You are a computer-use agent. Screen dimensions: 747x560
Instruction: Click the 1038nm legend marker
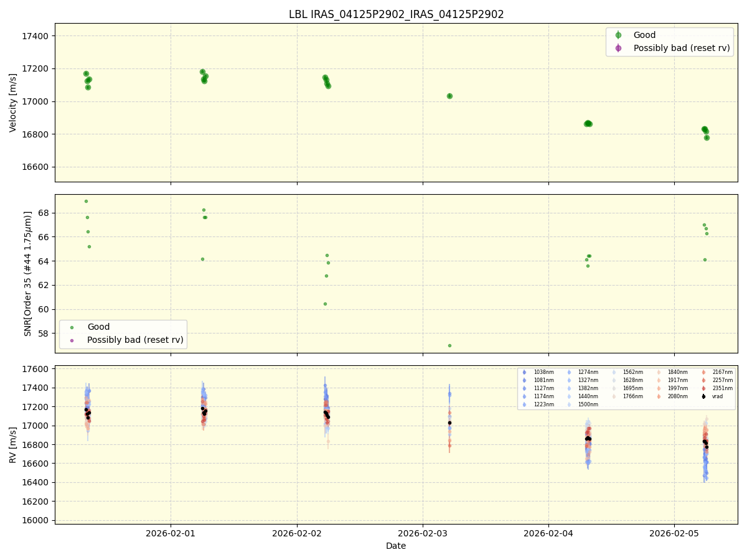pyautogui.click(x=524, y=372)
